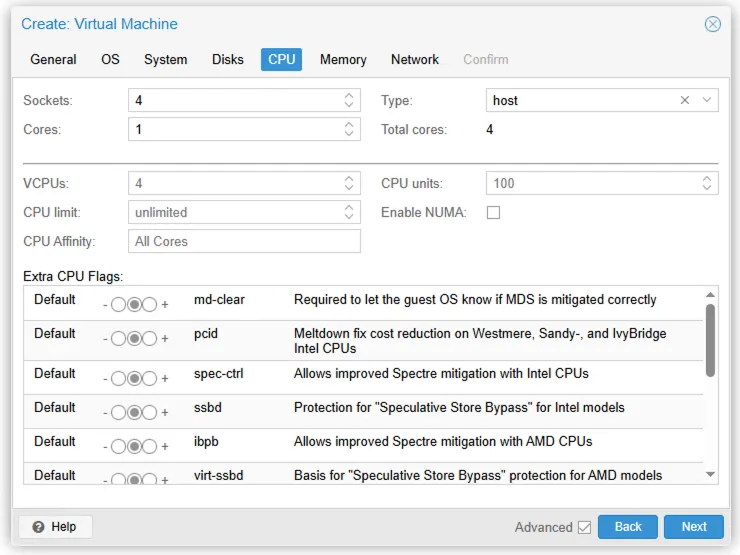Select the virt-ssbd flag name

click(219, 475)
